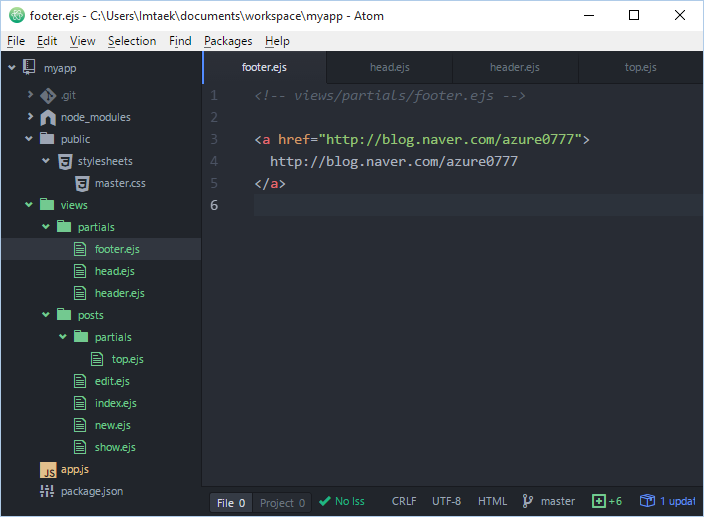The image size is (704, 517).
Task: Collapse the views folder chevron
Action: 29,205
